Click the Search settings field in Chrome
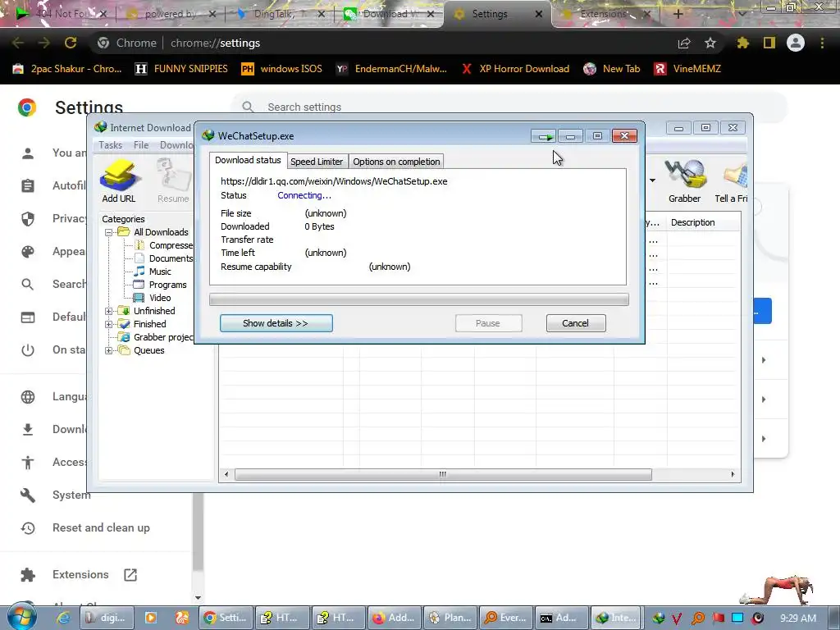Image resolution: width=840 pixels, height=630 pixels. point(509,107)
